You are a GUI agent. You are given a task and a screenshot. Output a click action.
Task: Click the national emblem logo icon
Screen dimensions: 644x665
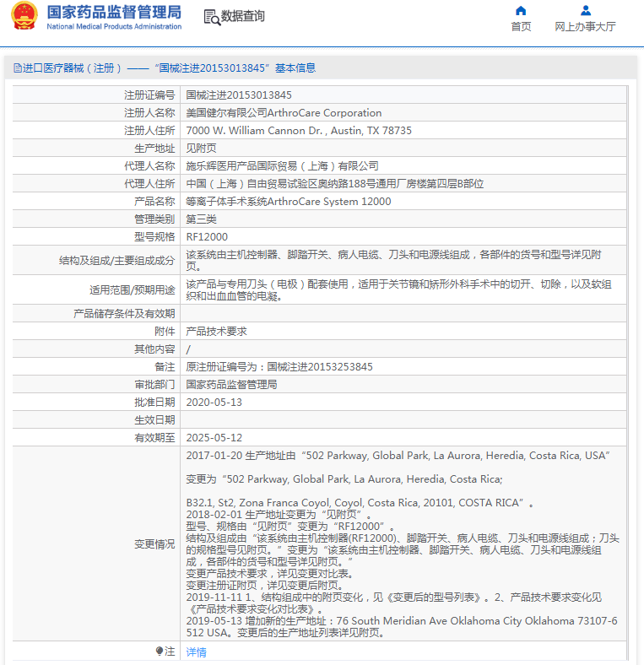(24, 16)
